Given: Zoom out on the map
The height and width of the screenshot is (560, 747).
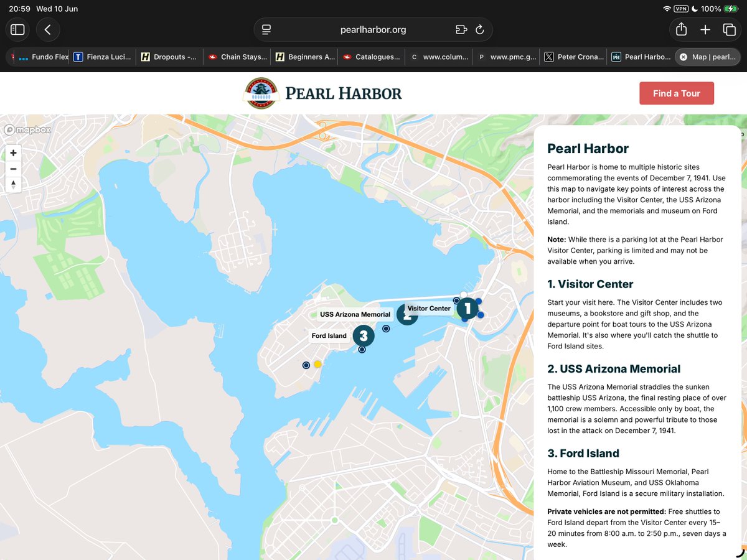Looking at the screenshot, I should click(x=13, y=169).
